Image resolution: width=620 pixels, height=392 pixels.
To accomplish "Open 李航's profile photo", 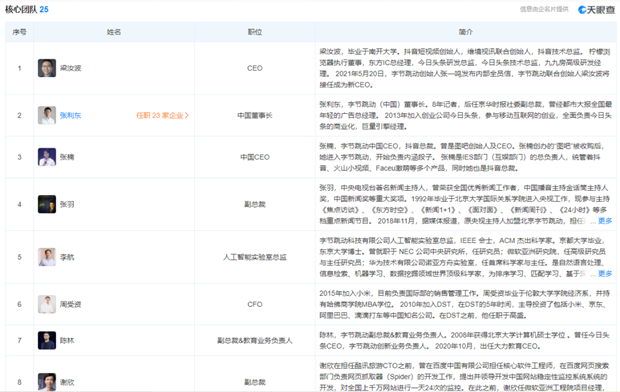I will point(47,257).
